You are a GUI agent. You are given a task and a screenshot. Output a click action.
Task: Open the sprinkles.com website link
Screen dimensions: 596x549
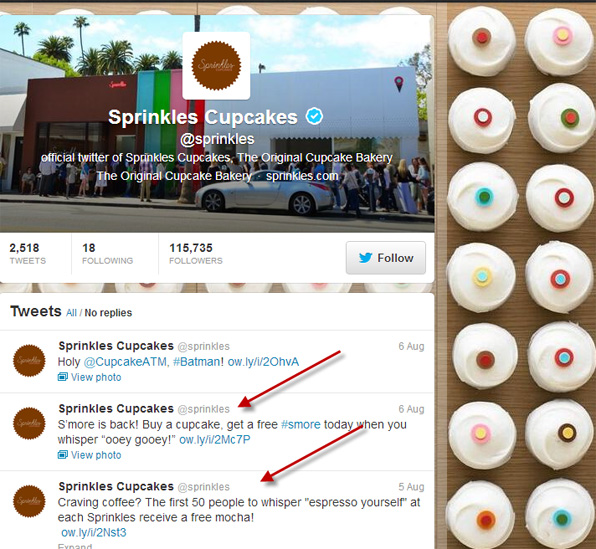(x=302, y=176)
